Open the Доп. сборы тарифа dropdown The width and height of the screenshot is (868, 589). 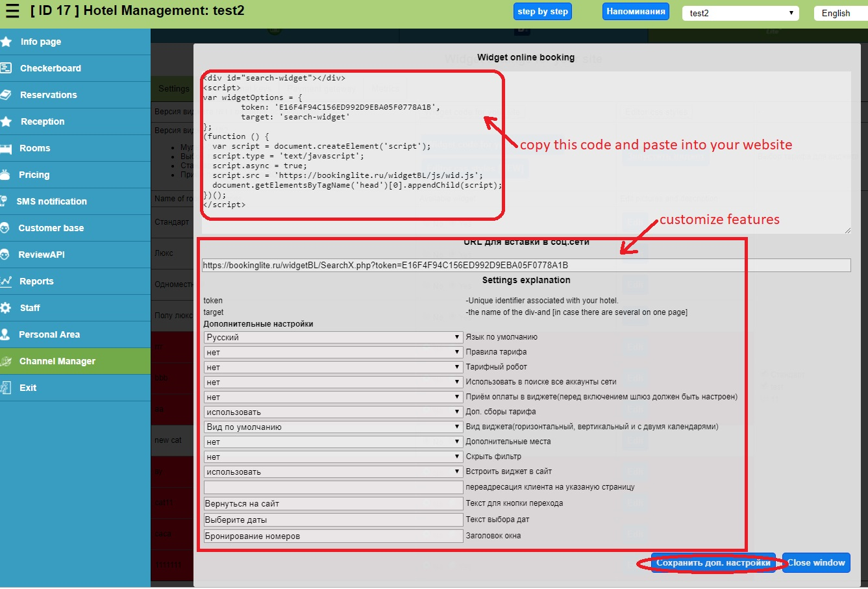333,412
